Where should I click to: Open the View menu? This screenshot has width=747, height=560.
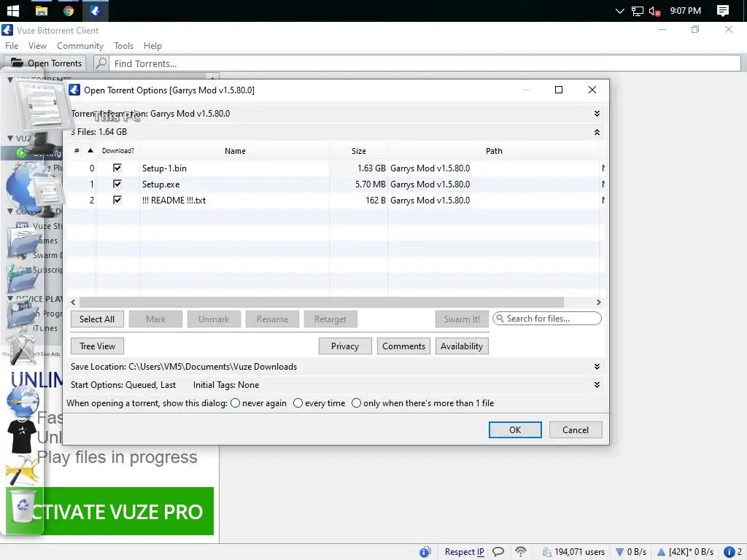click(x=37, y=46)
